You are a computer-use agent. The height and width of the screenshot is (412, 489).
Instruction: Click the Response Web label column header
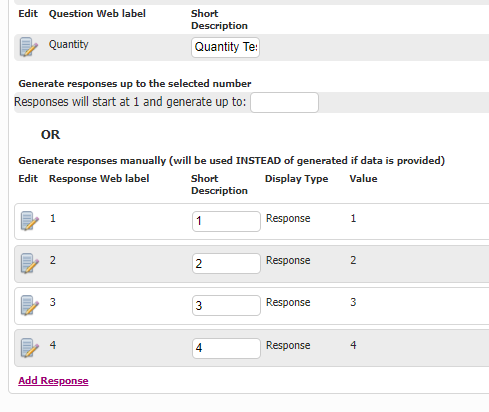pyautogui.click(x=99, y=179)
